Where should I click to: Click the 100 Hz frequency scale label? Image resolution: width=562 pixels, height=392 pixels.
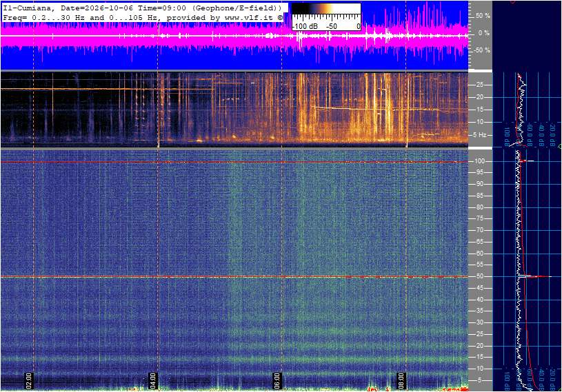(480, 161)
